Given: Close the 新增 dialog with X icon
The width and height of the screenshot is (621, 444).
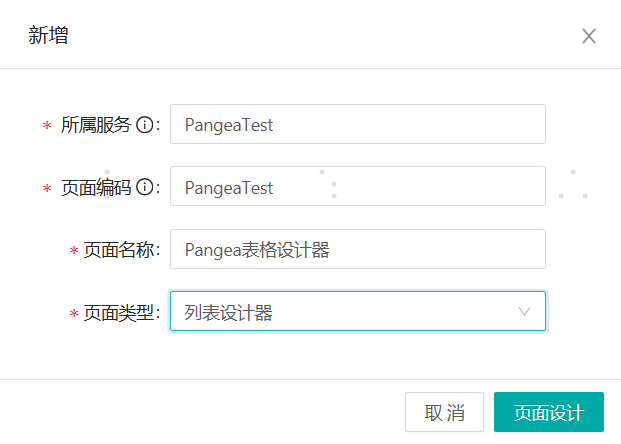Looking at the screenshot, I should (589, 37).
